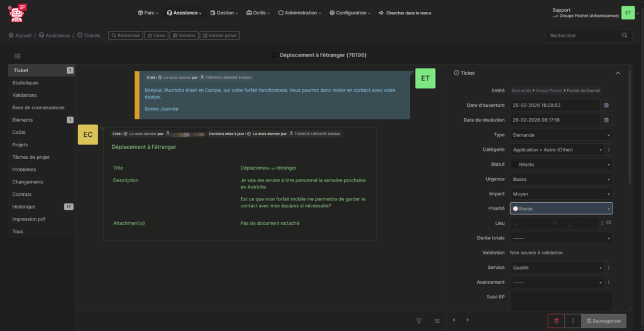644x331 pixels.
Task: Select the Priorité field with color dot
Action: click(560, 209)
